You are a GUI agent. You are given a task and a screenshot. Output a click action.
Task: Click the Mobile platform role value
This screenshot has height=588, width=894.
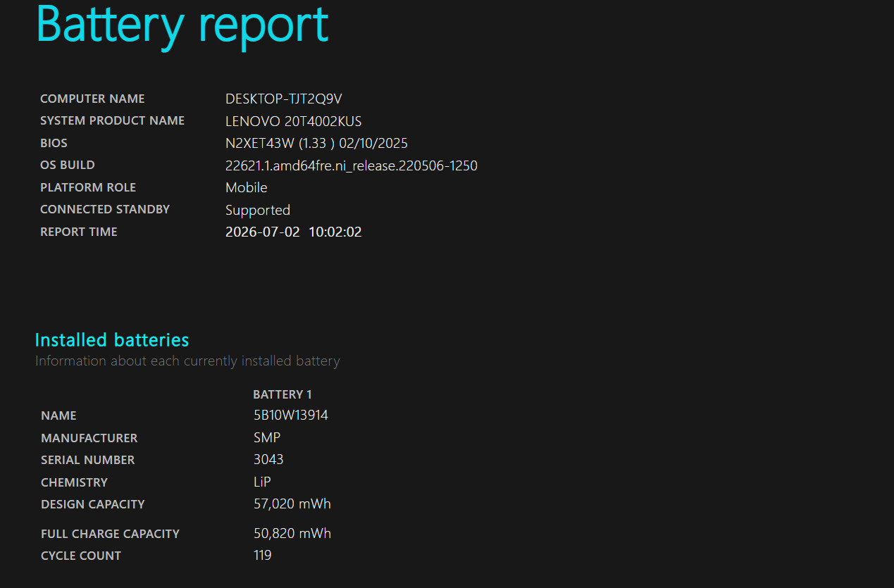tap(247, 187)
